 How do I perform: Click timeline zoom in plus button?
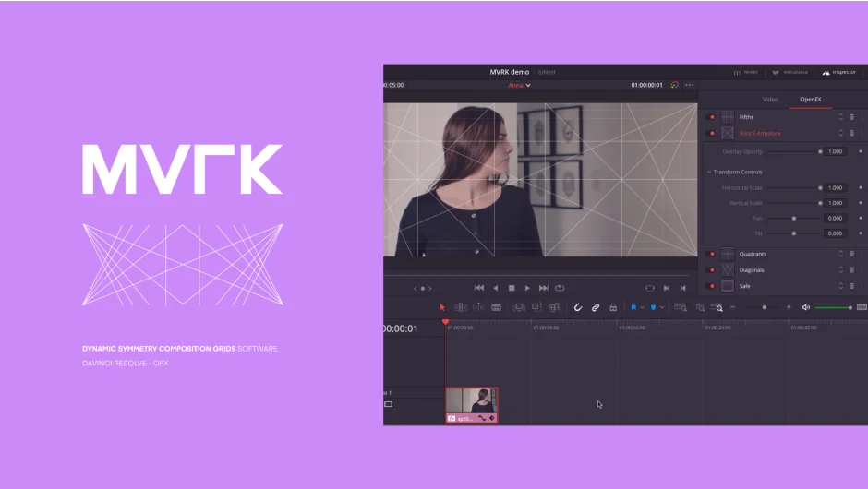point(789,307)
